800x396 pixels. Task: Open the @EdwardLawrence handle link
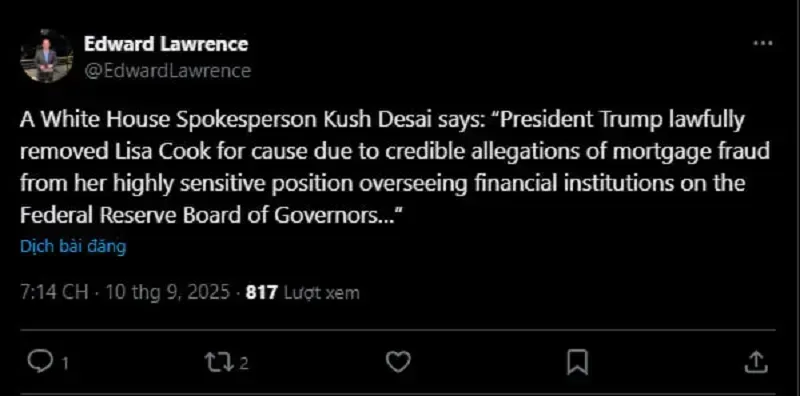click(167, 70)
